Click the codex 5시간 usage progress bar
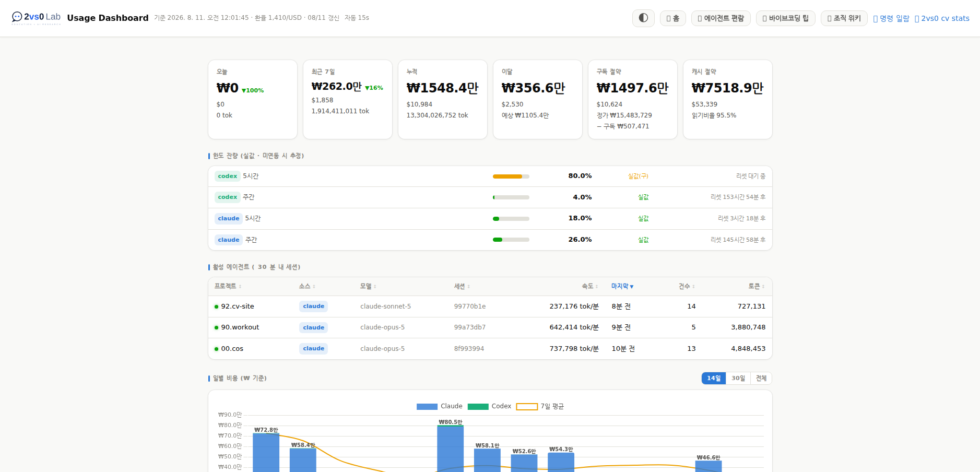 (511, 176)
